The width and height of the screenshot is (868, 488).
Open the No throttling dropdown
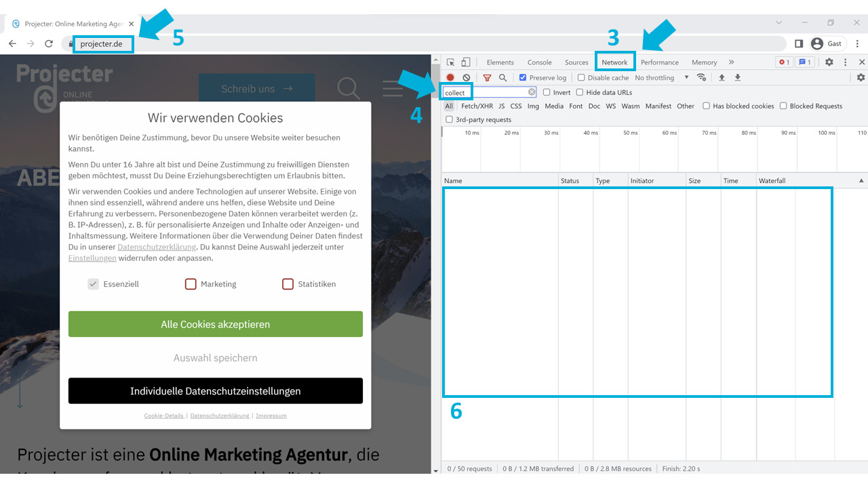click(x=661, y=78)
